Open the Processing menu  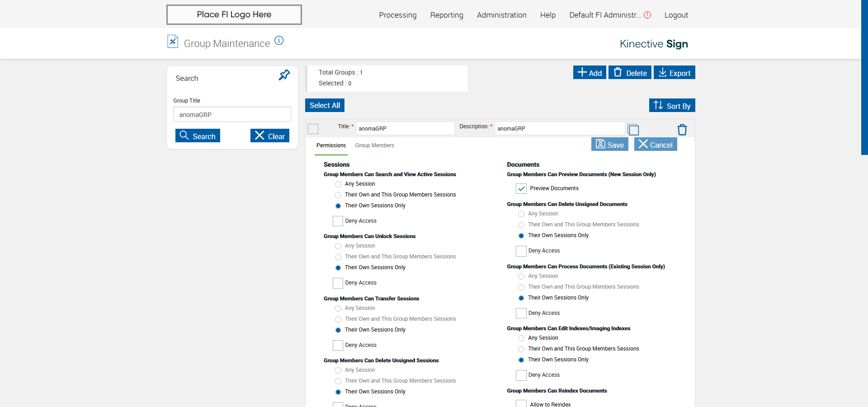tap(398, 15)
